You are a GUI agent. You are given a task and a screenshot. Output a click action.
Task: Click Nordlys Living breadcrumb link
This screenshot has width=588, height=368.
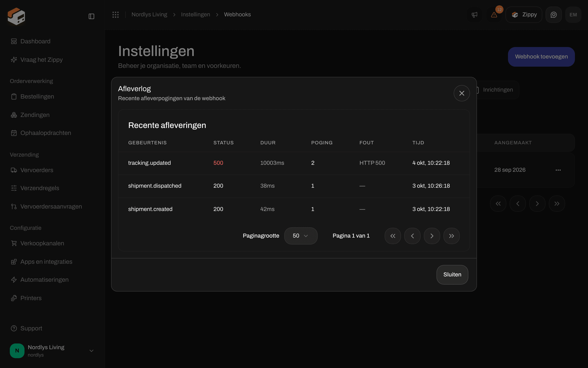tap(149, 15)
